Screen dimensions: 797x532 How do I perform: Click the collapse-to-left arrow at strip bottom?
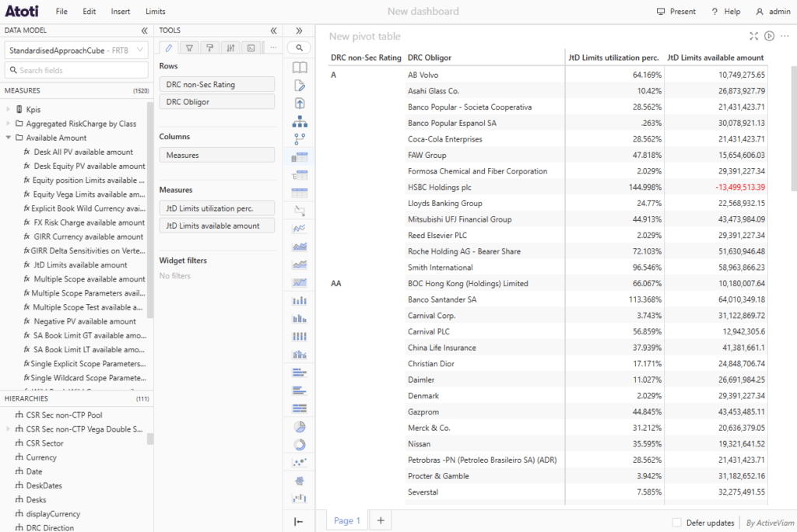(299, 521)
